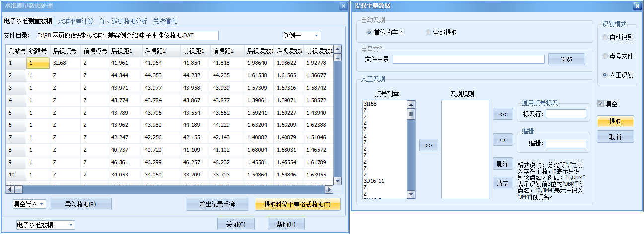Close the 提取平差数据 dialog
The width and height of the screenshot is (644, 234).
637,6
